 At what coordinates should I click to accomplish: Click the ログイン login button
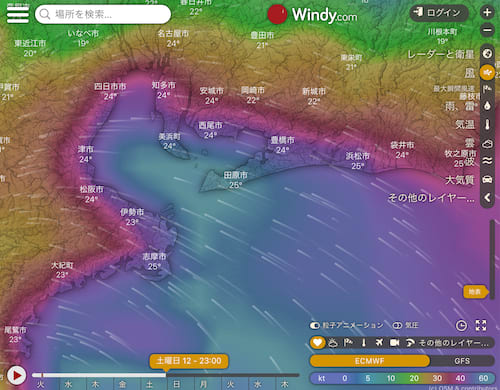tap(439, 13)
